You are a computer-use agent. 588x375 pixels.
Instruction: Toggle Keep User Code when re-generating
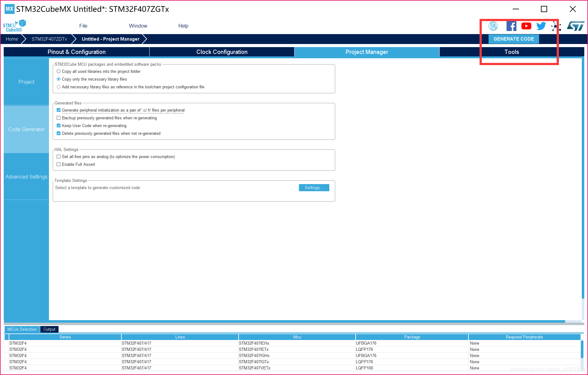tap(59, 126)
